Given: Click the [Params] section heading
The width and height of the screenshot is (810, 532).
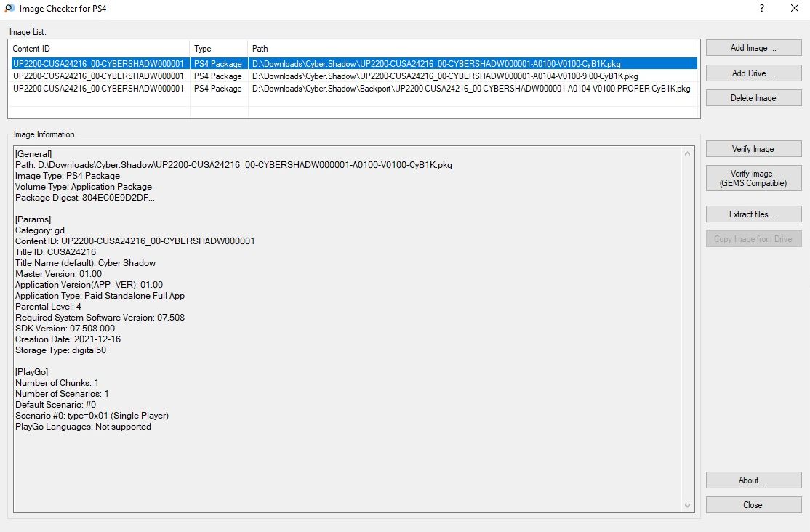Looking at the screenshot, I should coord(33,219).
